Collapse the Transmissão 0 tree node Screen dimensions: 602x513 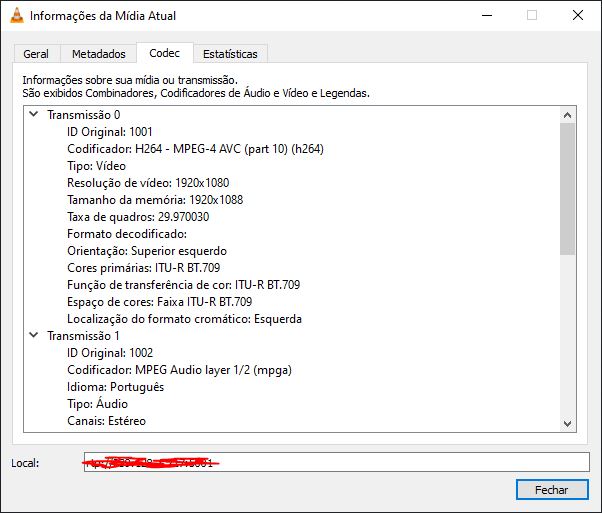tap(34, 114)
